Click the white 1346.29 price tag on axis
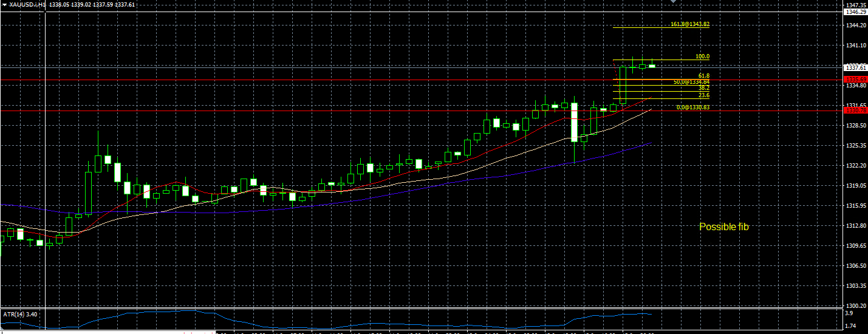868x334 pixels. point(855,12)
